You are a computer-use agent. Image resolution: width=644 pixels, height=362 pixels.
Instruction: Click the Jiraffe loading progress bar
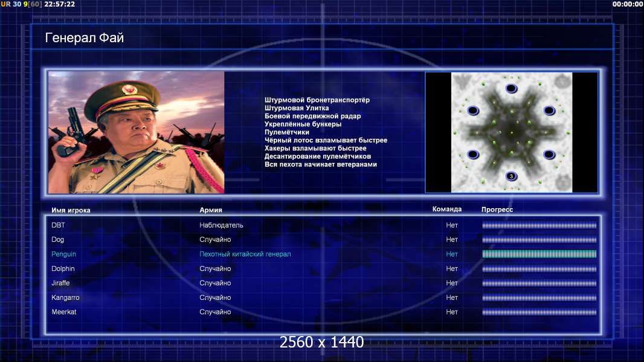[x=539, y=284]
